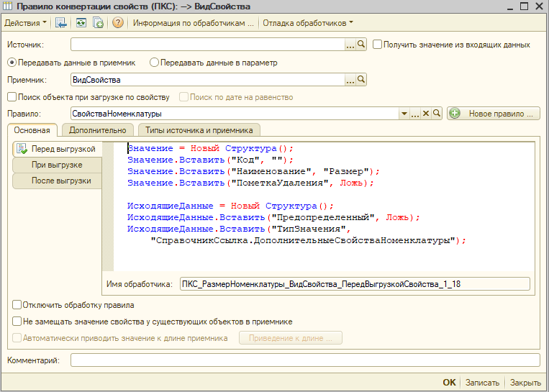549x392 pixels.
Task: Switch to the Дополнительно tab
Action: coord(98,130)
